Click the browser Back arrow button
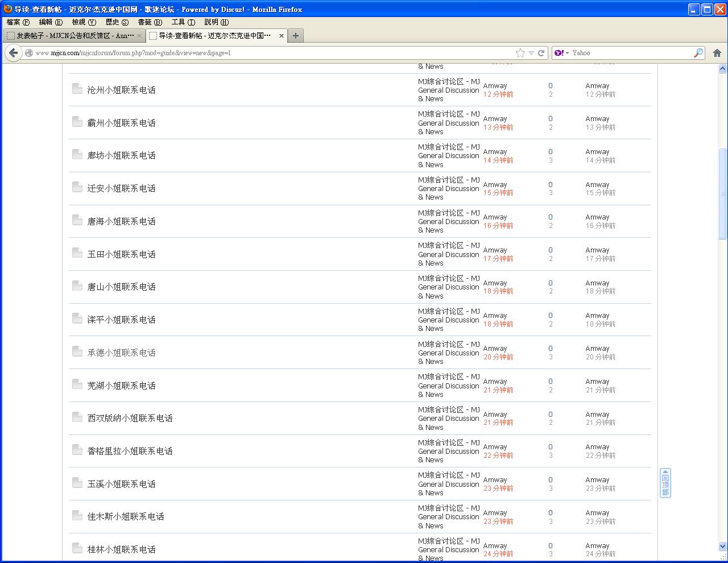728x563 pixels. click(13, 53)
